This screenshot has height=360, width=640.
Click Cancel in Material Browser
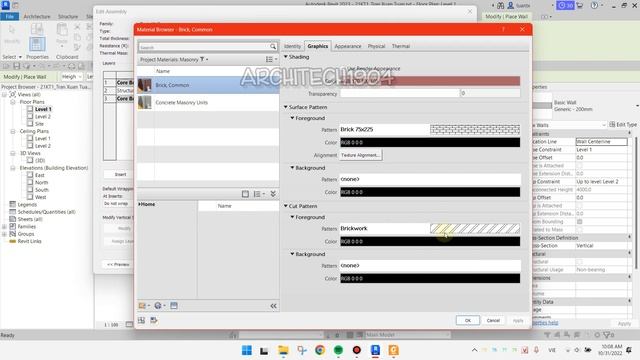493,320
